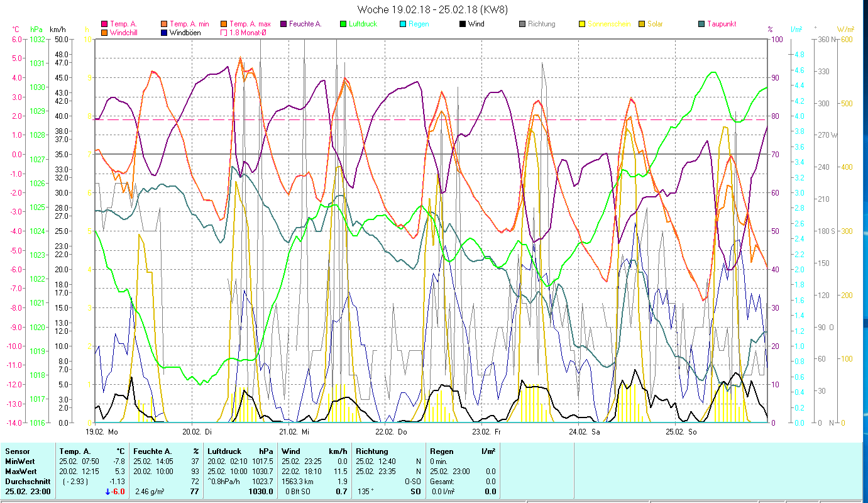Image resolution: width=868 pixels, height=503 pixels.
Task: Click the bold current wind speed 0.7
Action: [341, 492]
